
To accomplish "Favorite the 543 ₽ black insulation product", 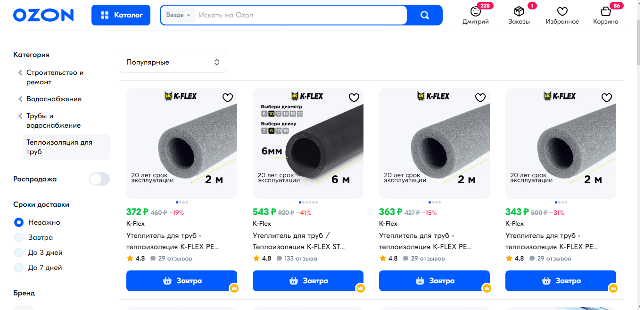I will [354, 98].
